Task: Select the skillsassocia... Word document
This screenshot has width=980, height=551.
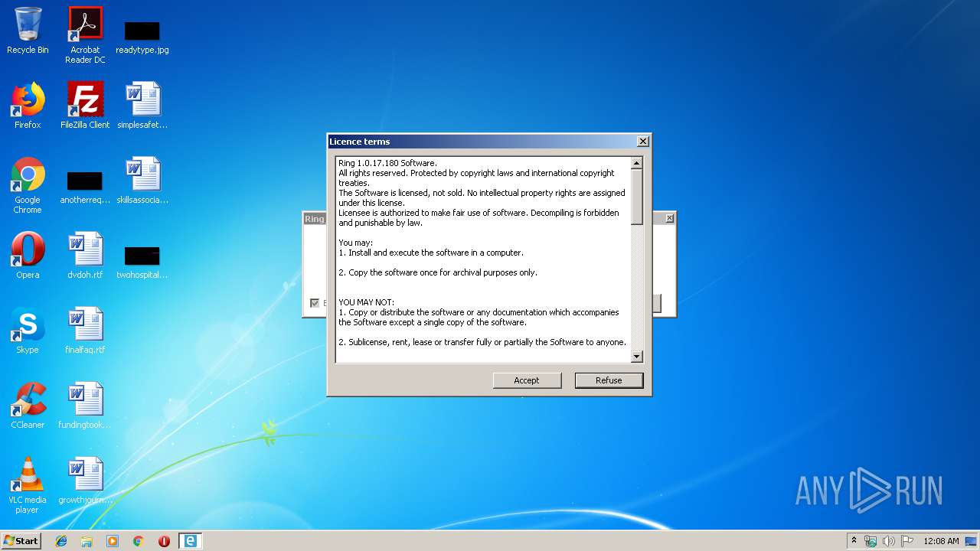Action: click(142, 181)
